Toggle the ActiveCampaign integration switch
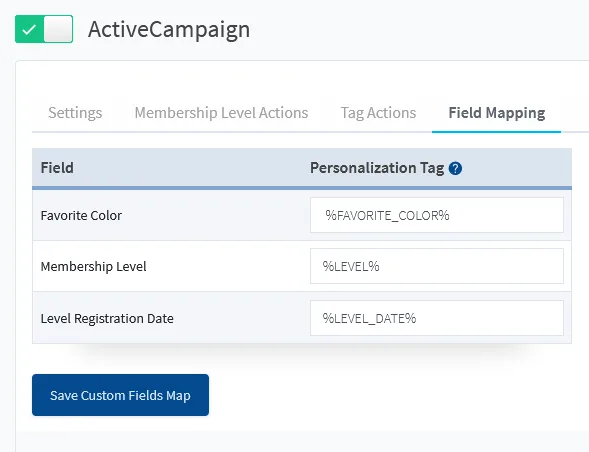 pos(44,29)
